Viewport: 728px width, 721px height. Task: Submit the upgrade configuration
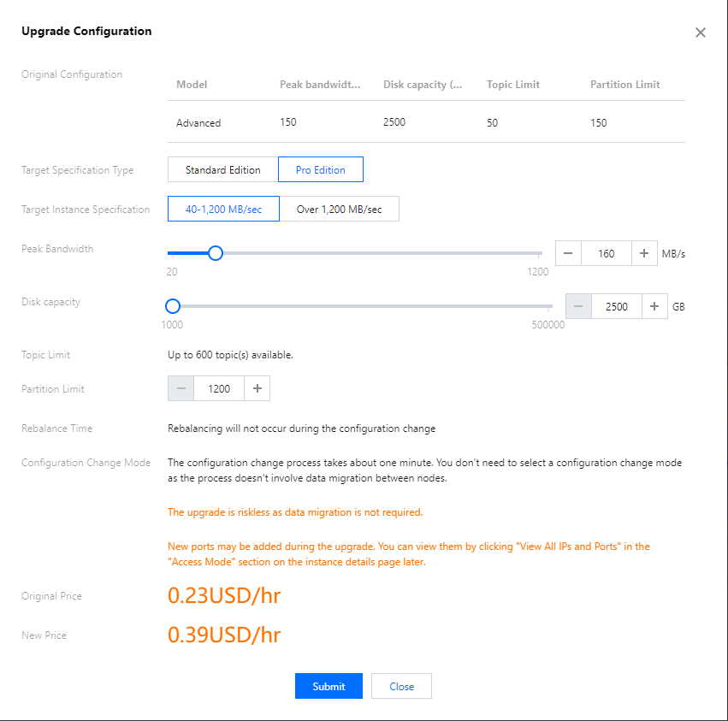(328, 685)
